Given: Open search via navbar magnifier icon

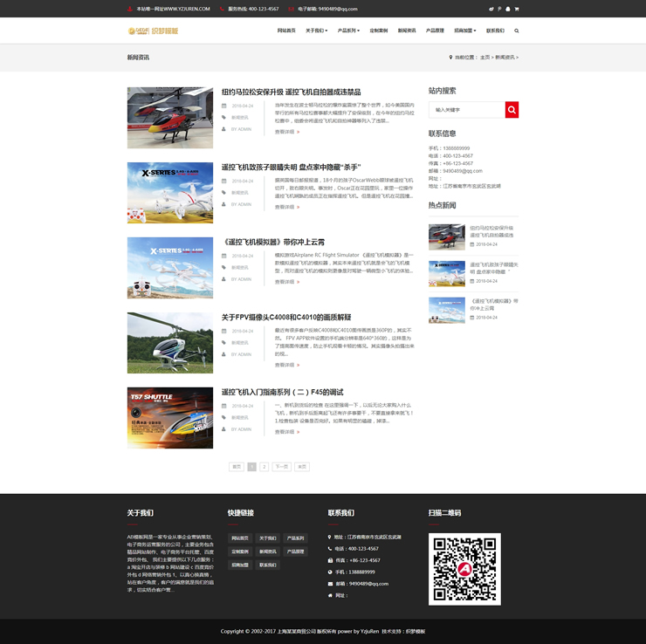Looking at the screenshot, I should point(517,31).
